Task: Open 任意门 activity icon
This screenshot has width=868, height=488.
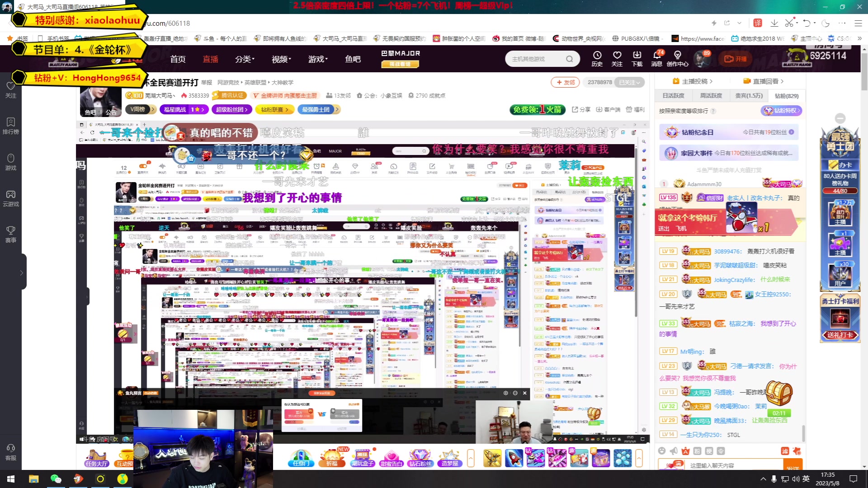Action: [x=301, y=458]
